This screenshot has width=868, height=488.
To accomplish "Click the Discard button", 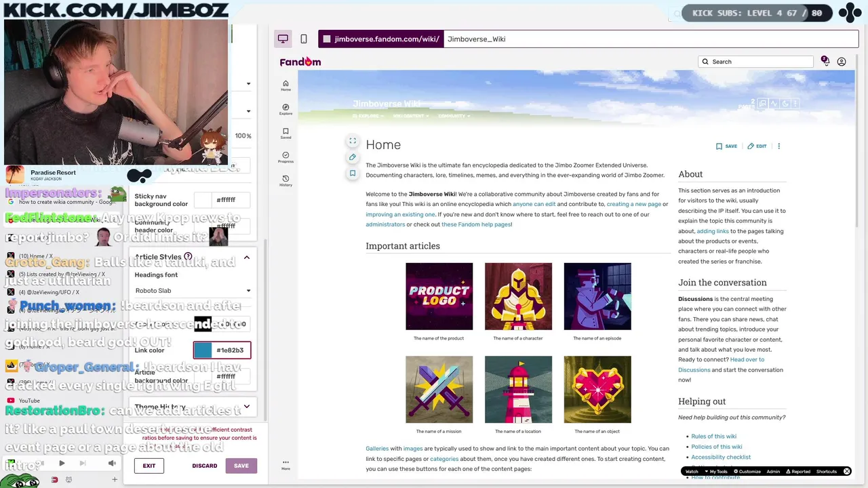I will [205, 466].
